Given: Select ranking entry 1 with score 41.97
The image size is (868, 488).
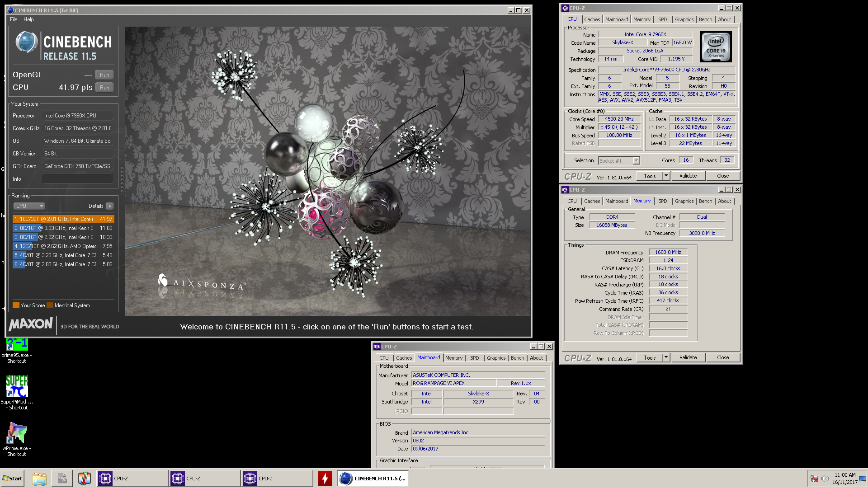Looking at the screenshot, I should pos(63,219).
